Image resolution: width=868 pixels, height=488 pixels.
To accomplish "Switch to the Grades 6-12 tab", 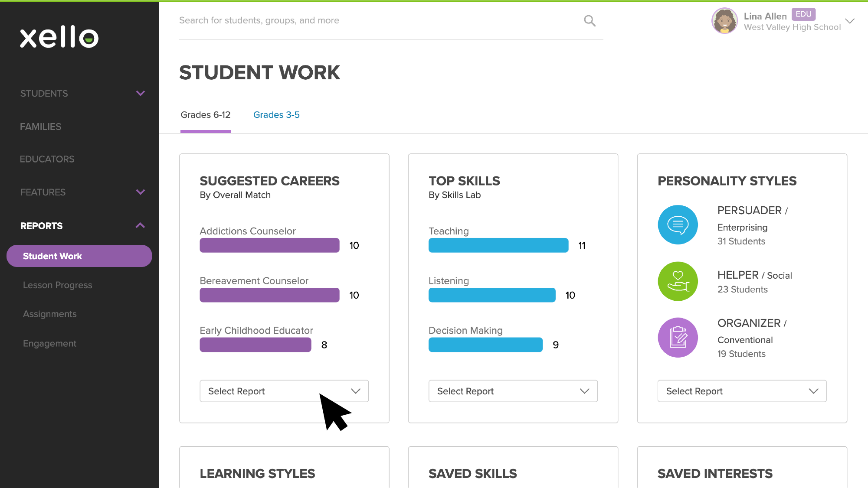I will pyautogui.click(x=206, y=115).
